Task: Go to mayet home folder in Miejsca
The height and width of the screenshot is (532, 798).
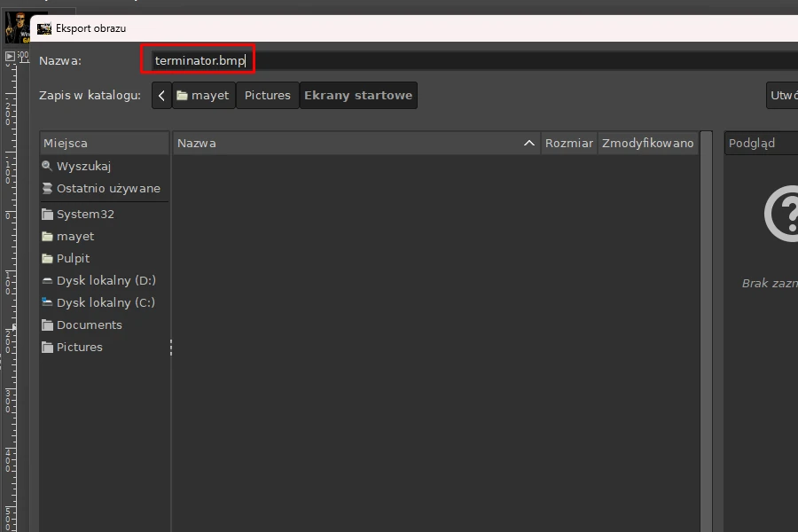Action: tap(105, 236)
